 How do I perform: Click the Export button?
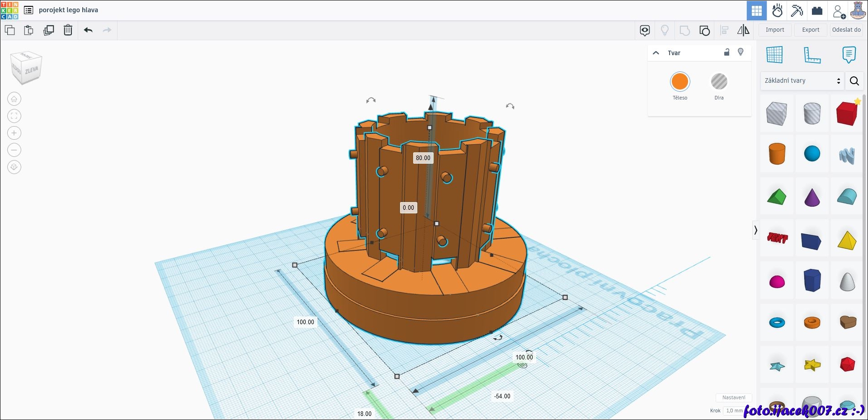(811, 30)
